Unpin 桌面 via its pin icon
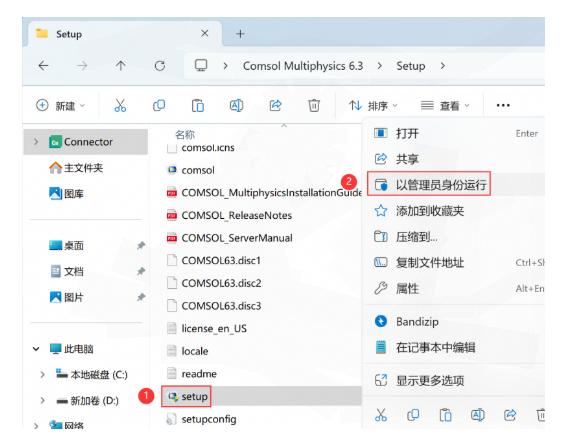 tap(141, 246)
